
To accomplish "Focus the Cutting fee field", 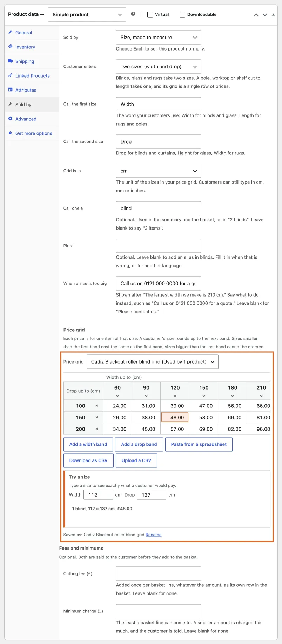I will [x=159, y=574].
